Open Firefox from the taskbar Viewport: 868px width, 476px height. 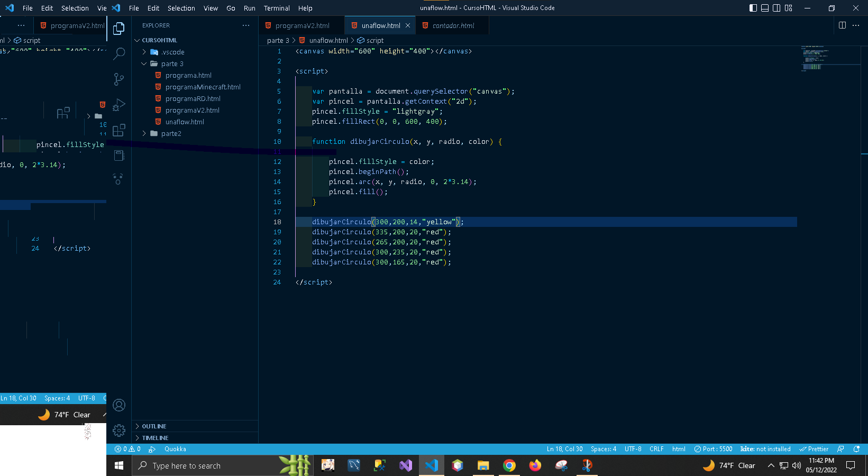coord(535,465)
